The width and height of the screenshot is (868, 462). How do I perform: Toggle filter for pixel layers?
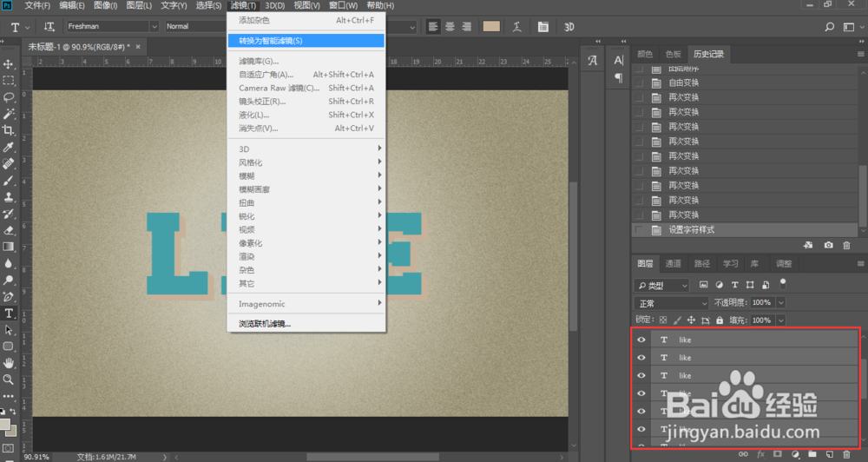point(704,285)
